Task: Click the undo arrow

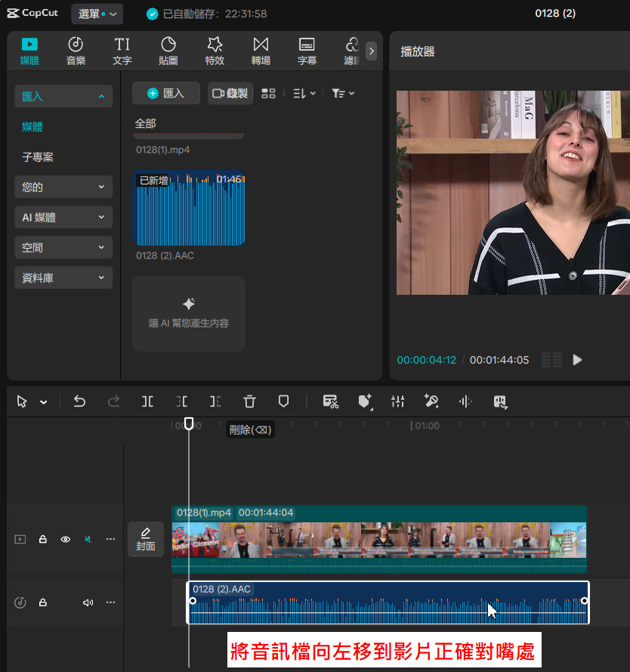Action: pyautogui.click(x=79, y=401)
